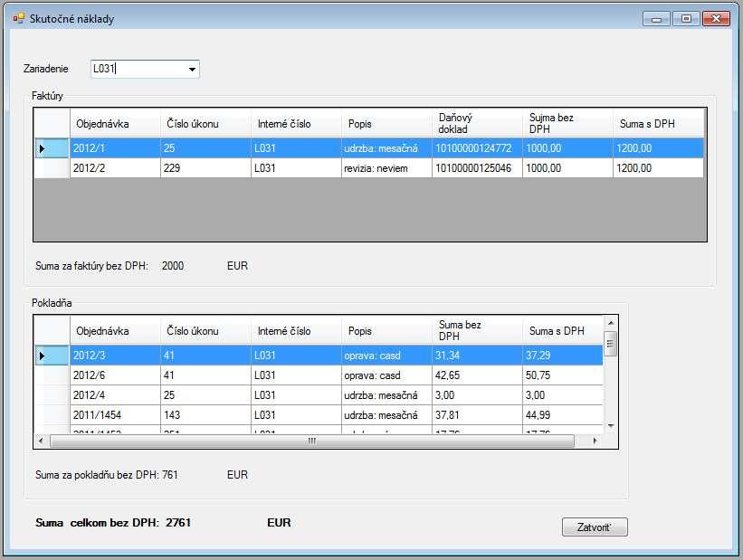The width and height of the screenshot is (743, 560).
Task: Click amount cell 42,65
Action: click(477, 375)
